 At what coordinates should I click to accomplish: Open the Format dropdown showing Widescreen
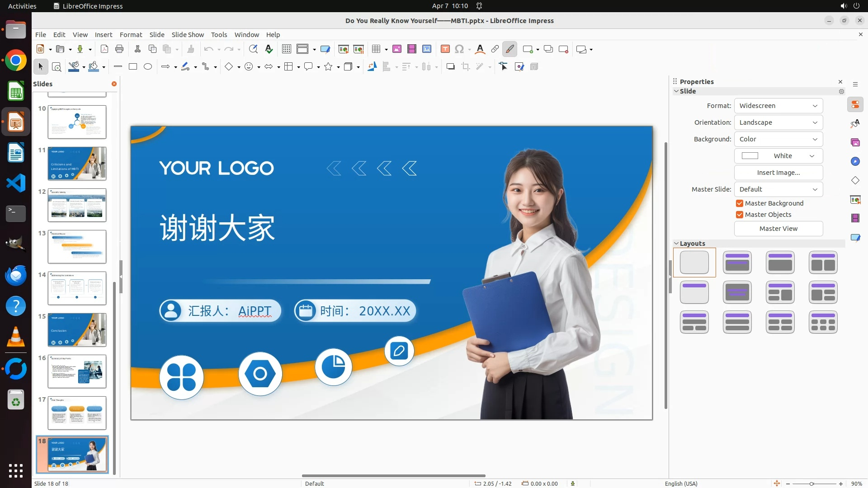click(x=778, y=106)
